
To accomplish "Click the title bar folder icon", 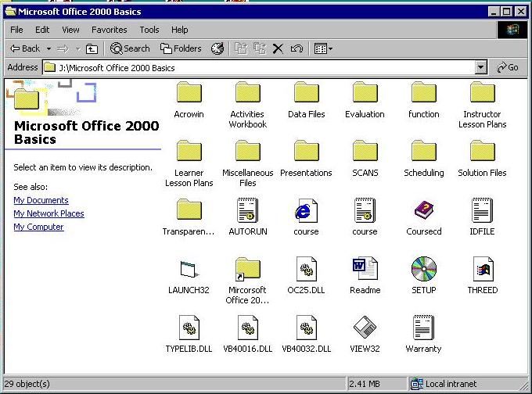I will point(10,12).
